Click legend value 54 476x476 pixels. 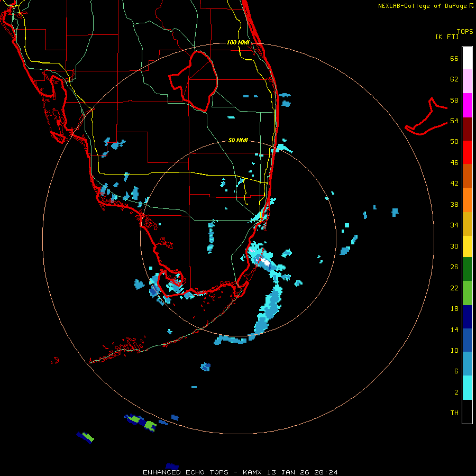click(x=454, y=121)
